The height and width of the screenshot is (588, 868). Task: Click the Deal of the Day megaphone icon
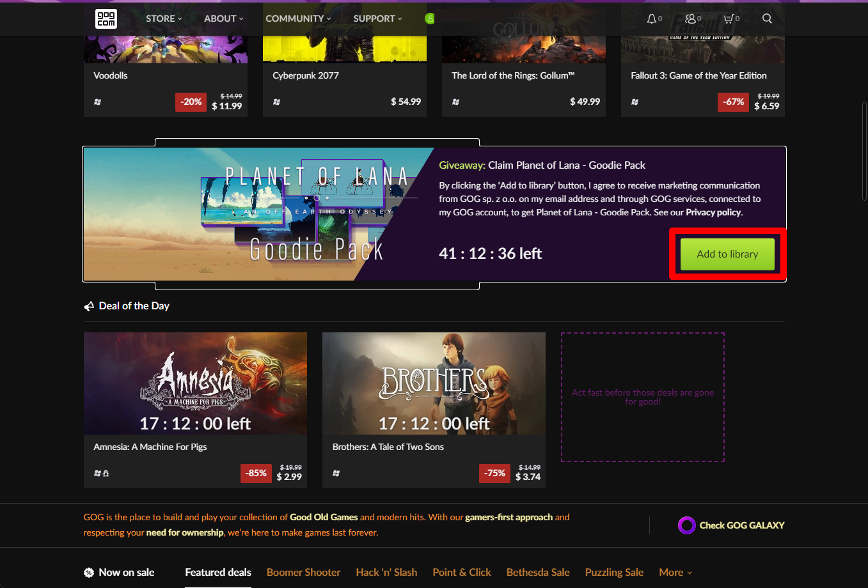click(89, 306)
